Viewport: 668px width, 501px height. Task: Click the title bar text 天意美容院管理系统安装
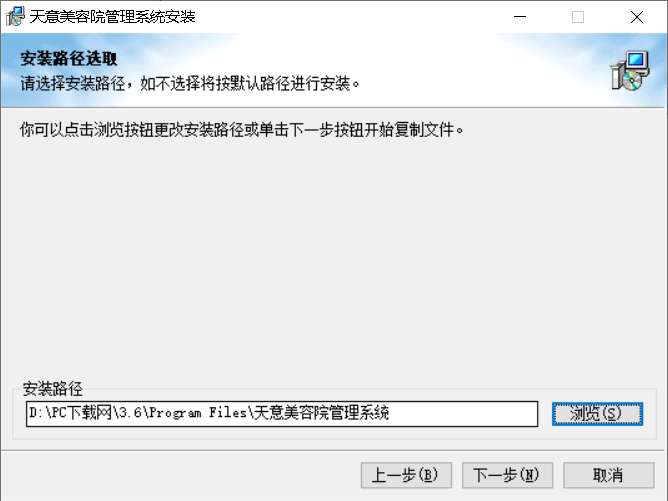(x=112, y=17)
